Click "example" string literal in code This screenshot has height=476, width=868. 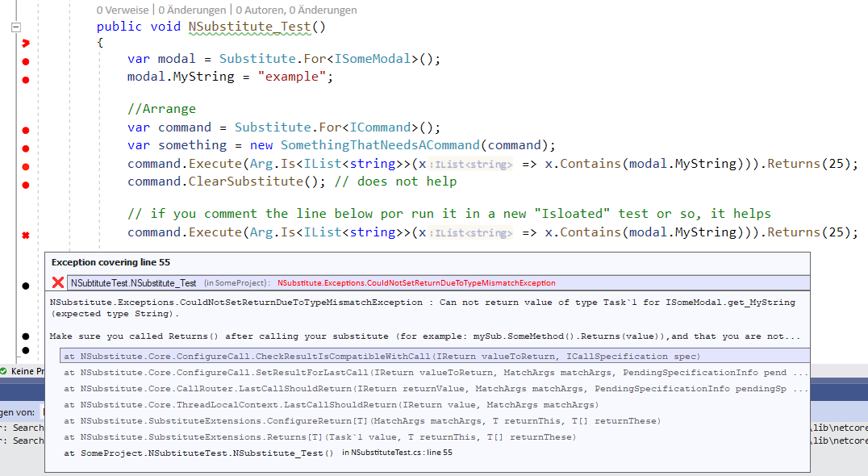pyautogui.click(x=292, y=77)
